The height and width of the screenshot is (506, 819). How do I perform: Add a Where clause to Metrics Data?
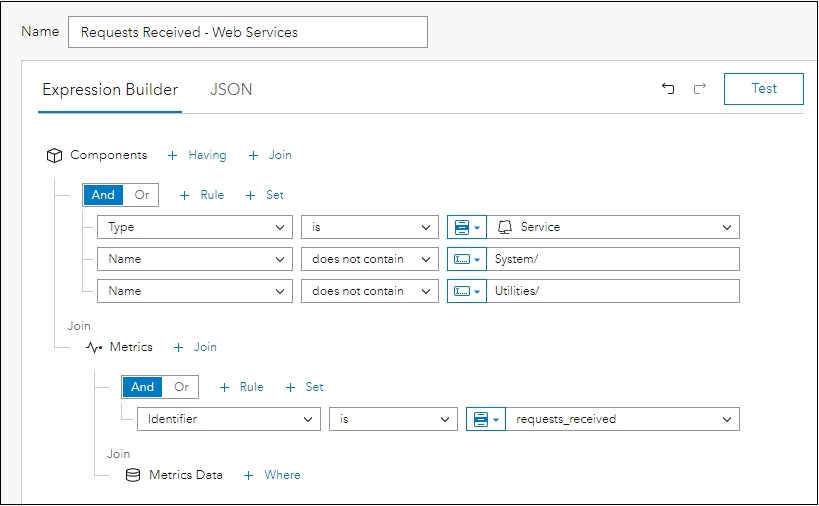(x=273, y=475)
